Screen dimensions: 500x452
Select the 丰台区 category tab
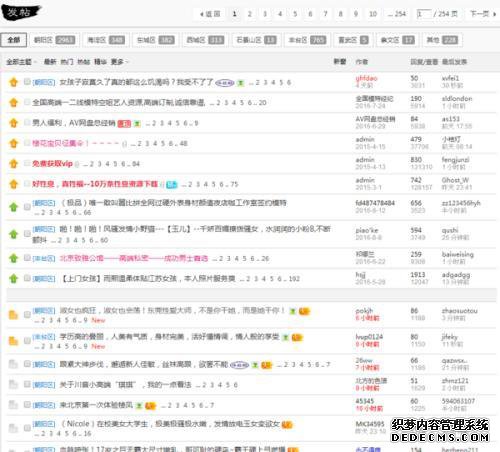(x=307, y=40)
